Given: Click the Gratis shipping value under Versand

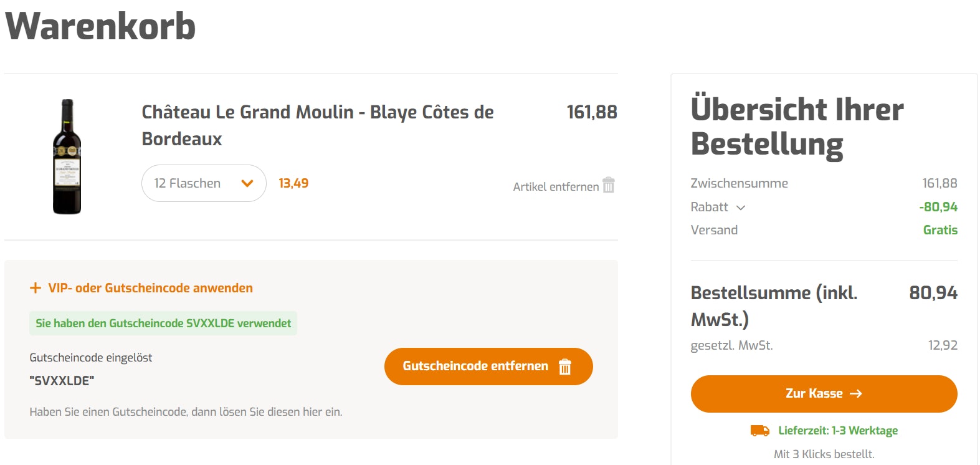Looking at the screenshot, I should tap(941, 230).
